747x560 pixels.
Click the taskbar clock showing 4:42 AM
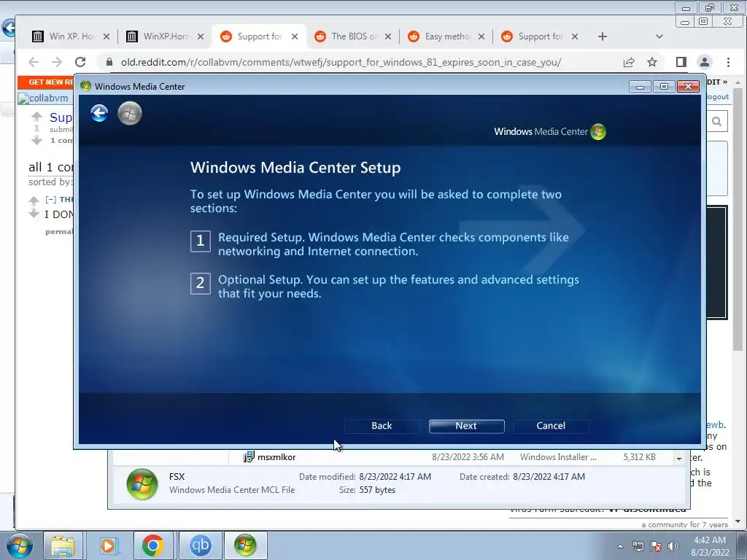click(x=710, y=545)
